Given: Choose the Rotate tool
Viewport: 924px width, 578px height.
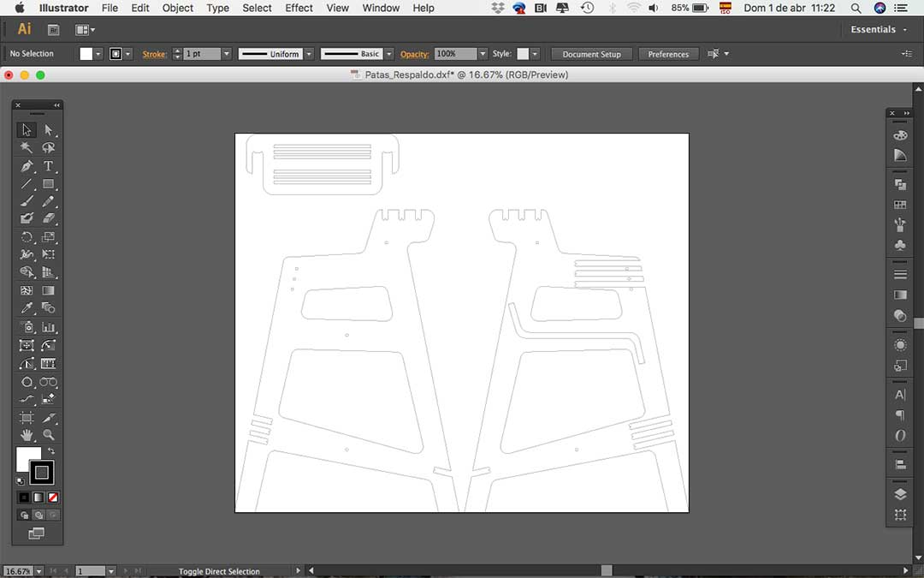Looking at the screenshot, I should point(27,237).
